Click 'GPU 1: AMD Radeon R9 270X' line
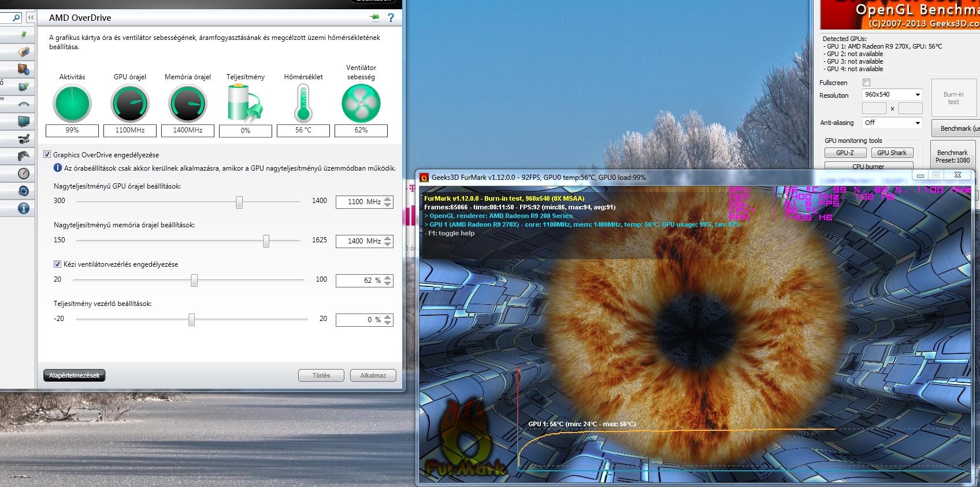Screen dimensions: 980x487 (x=882, y=46)
